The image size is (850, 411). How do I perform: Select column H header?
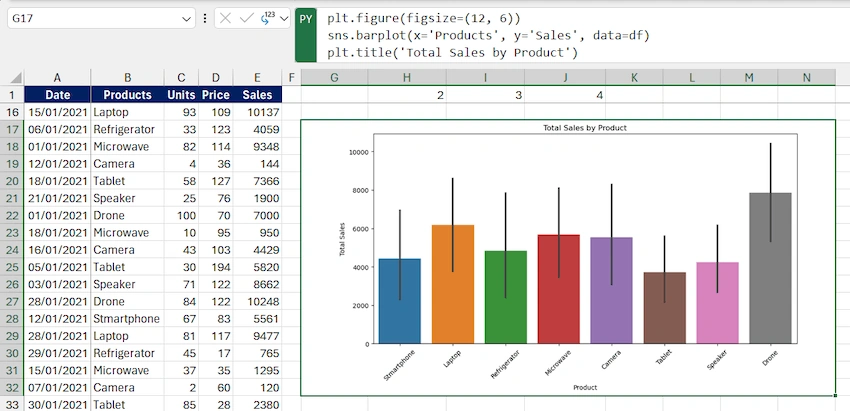click(x=407, y=78)
